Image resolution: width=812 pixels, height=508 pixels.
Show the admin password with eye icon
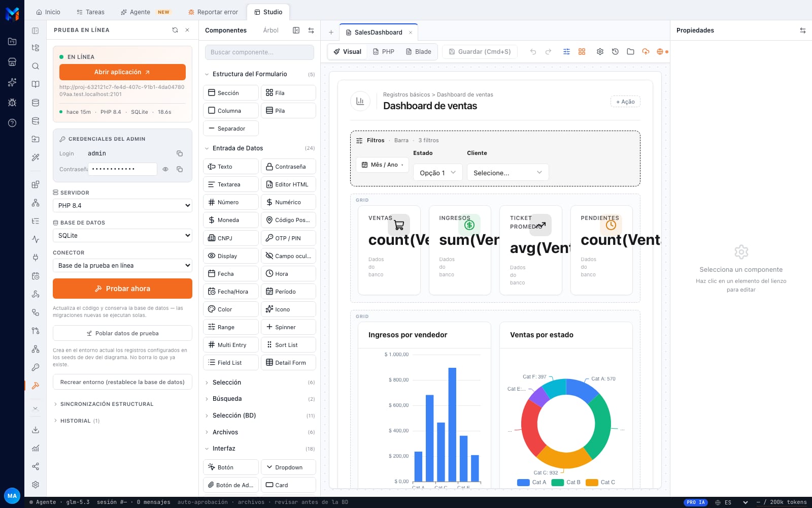[165, 169]
